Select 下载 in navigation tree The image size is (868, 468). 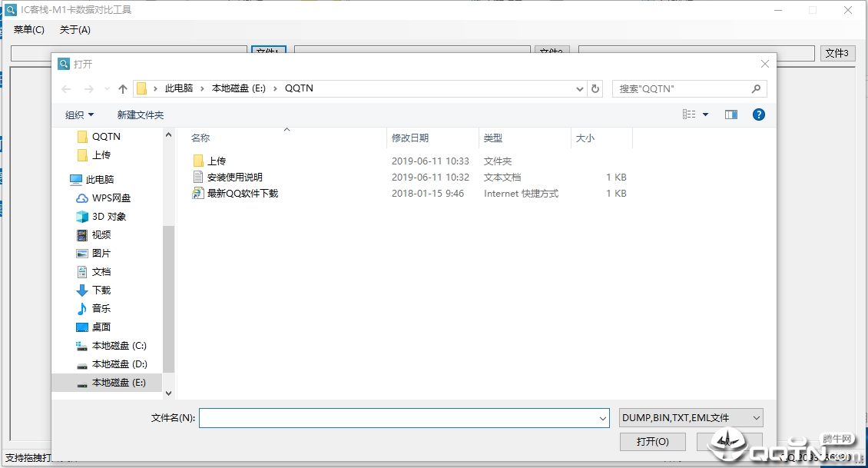point(101,290)
